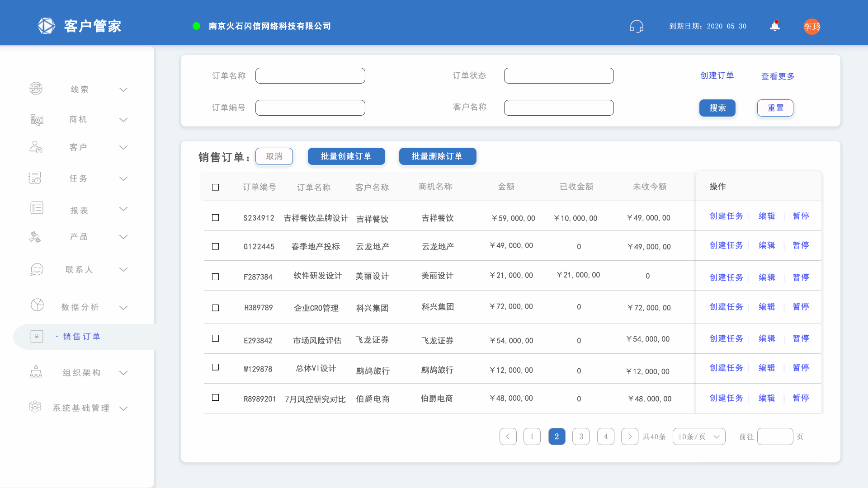
Task: Go to page 1
Action: pyautogui.click(x=532, y=436)
